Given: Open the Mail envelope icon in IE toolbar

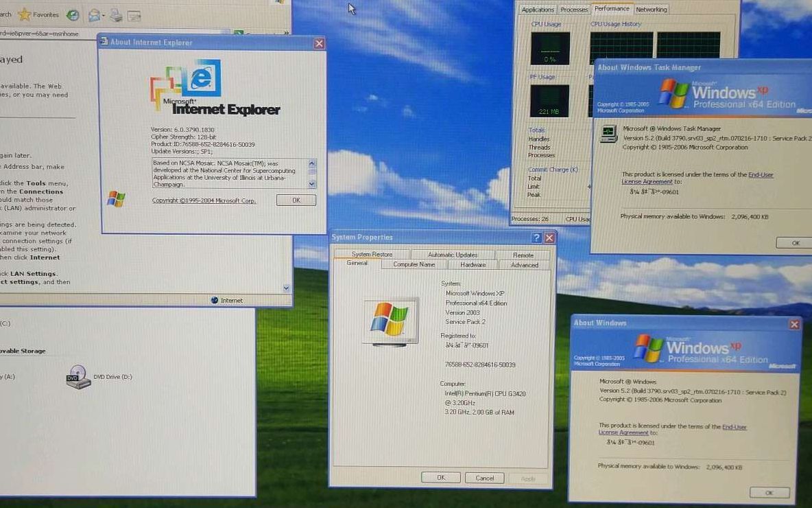Looking at the screenshot, I should tap(94, 16).
